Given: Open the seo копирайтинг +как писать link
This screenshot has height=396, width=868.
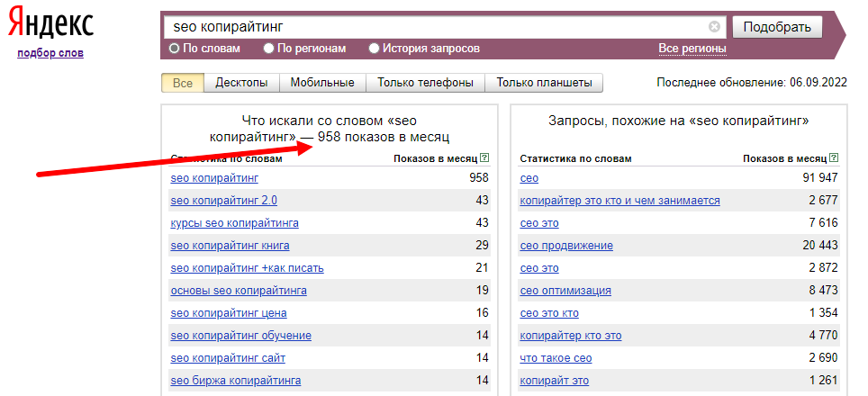Looking at the screenshot, I should (x=247, y=268).
